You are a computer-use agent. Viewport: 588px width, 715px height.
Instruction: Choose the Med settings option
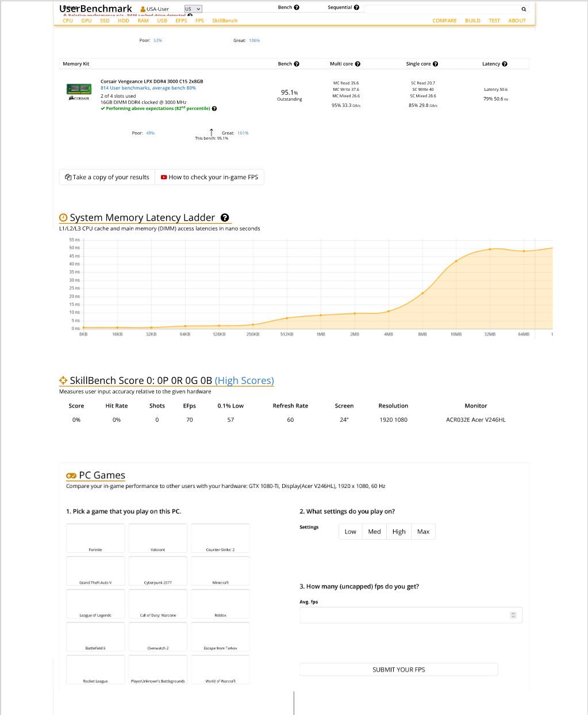pyautogui.click(x=375, y=532)
